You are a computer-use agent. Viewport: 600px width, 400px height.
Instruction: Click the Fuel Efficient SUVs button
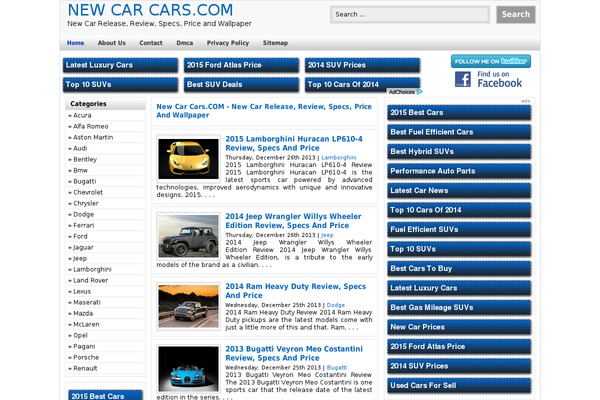(x=459, y=230)
